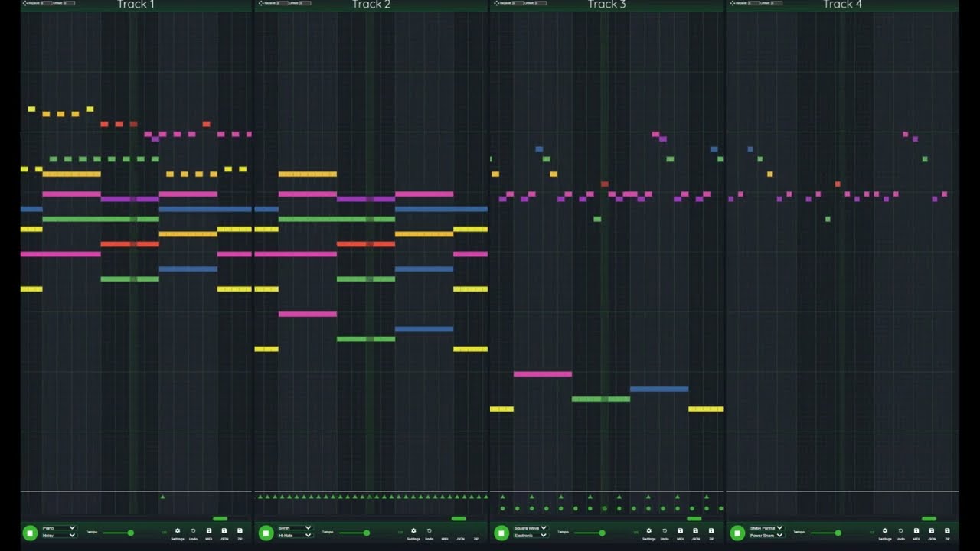The width and height of the screenshot is (980, 551).
Task: Click Undo icon in Track 3
Action: [x=665, y=530]
